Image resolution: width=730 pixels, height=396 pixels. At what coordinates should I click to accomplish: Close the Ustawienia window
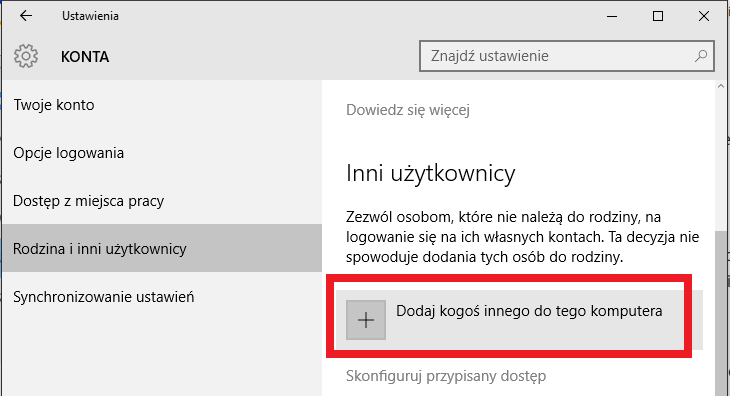coord(704,16)
